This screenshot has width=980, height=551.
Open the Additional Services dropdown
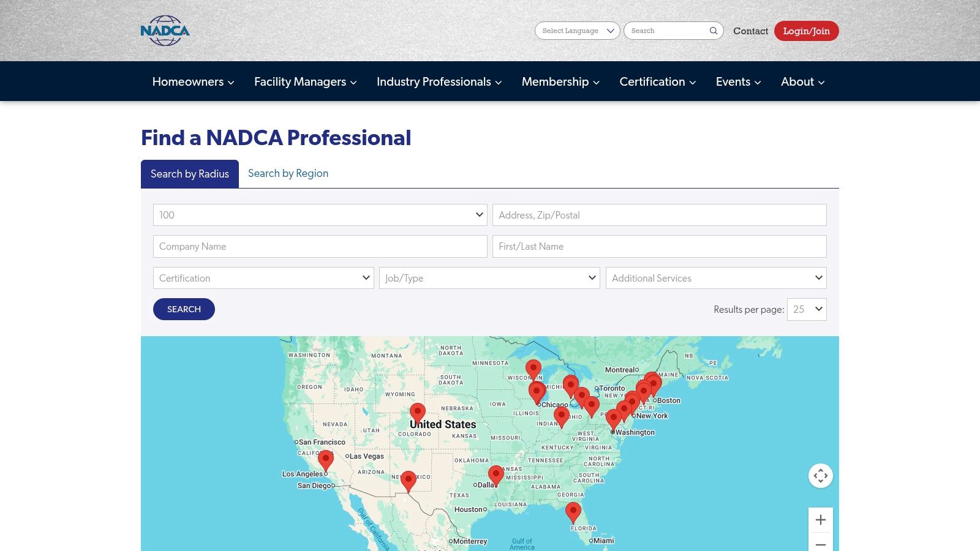point(715,278)
